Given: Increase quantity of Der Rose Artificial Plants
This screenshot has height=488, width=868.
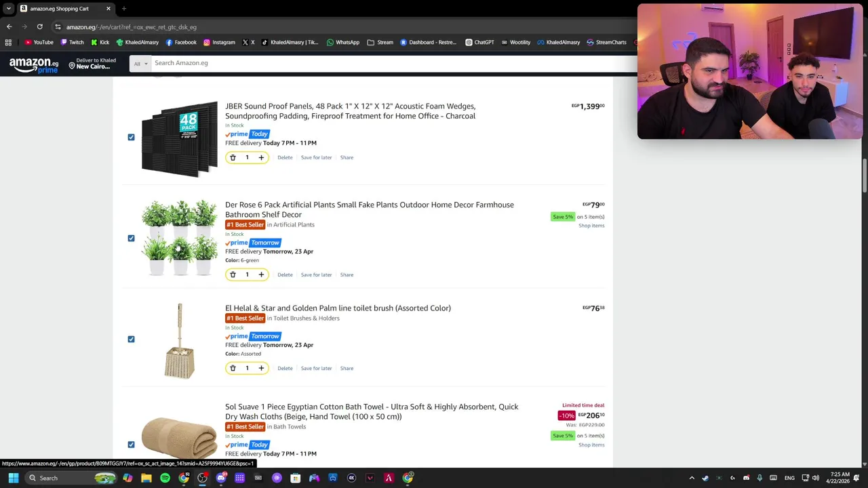Looking at the screenshot, I should pos(261,274).
